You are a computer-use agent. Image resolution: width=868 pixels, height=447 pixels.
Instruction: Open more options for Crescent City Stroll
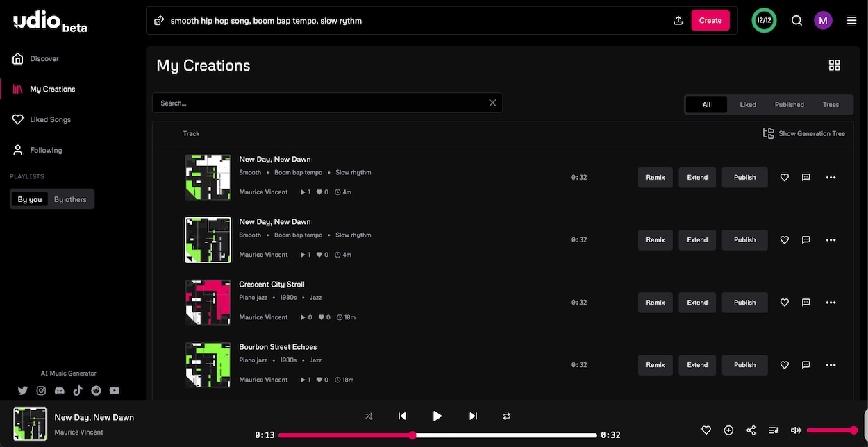(x=831, y=303)
